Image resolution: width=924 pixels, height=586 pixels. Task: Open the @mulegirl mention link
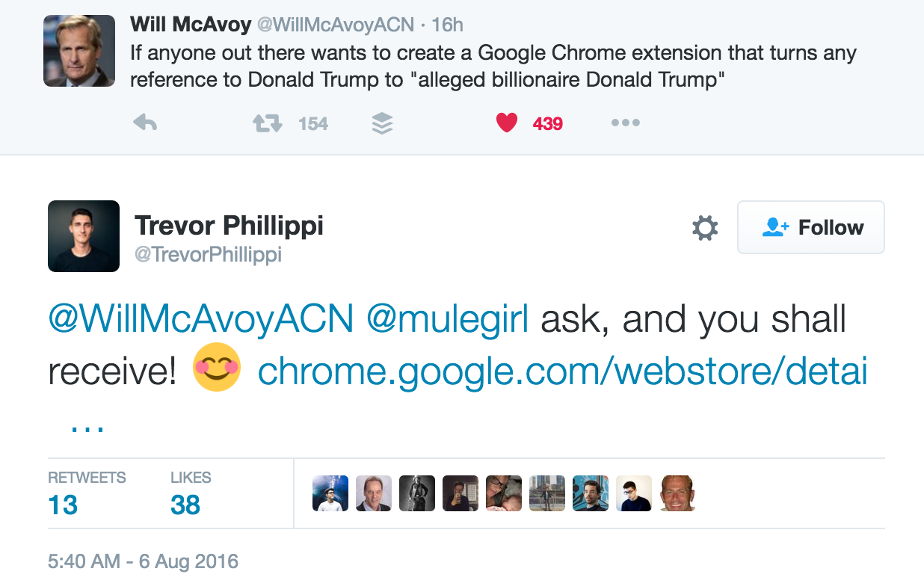click(x=448, y=320)
